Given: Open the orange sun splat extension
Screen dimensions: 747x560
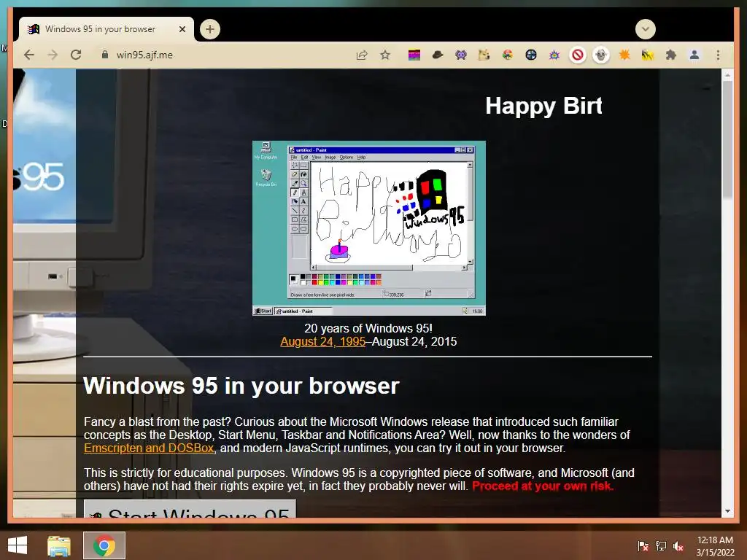Looking at the screenshot, I should pyautogui.click(x=624, y=55).
